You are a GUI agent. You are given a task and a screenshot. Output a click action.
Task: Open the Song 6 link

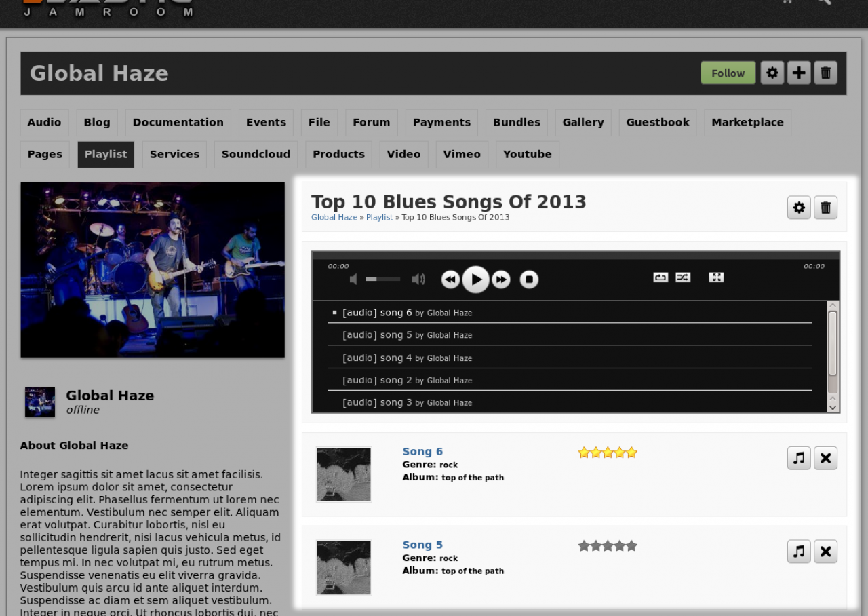pos(422,451)
